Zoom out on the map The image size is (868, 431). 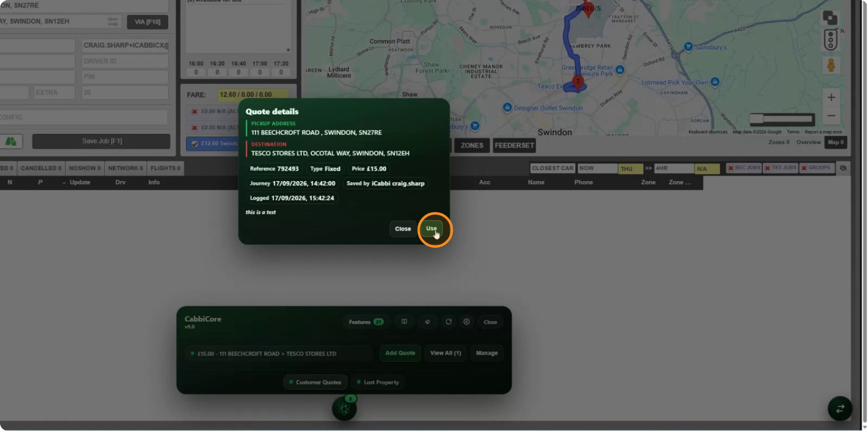(831, 116)
